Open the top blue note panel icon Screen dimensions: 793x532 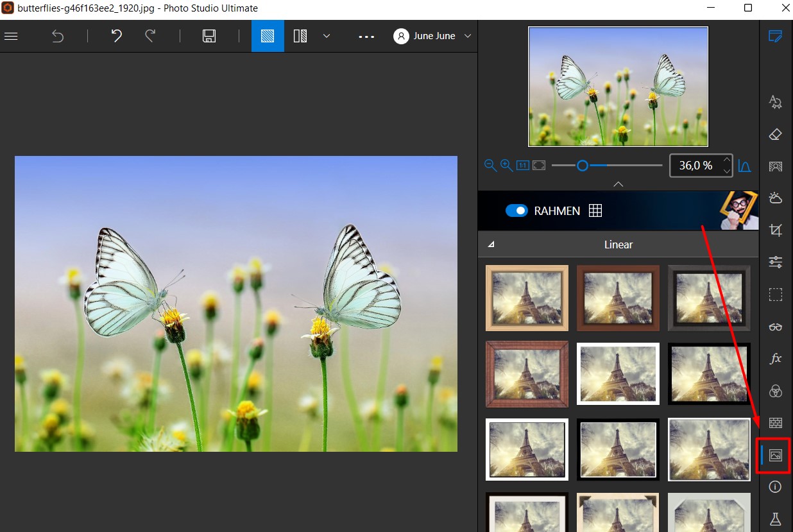point(776,36)
